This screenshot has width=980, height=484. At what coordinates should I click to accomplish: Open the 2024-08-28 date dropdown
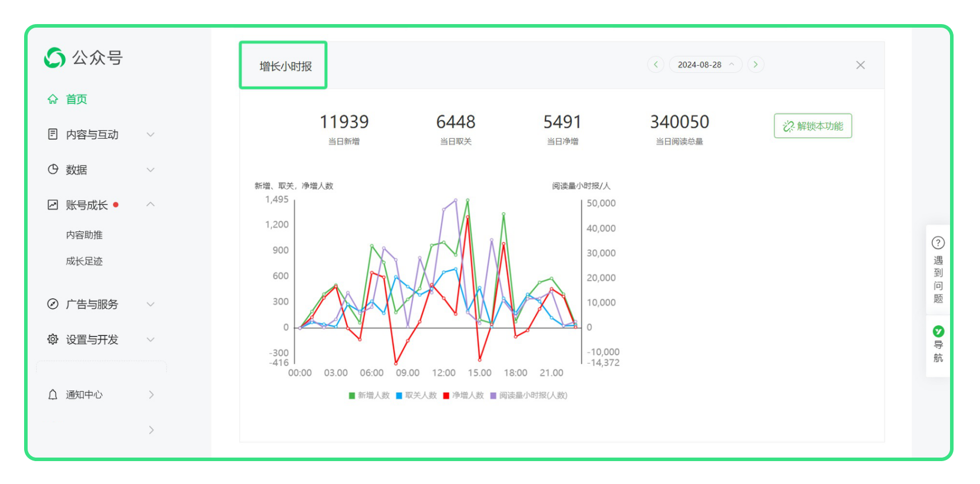[x=706, y=65]
